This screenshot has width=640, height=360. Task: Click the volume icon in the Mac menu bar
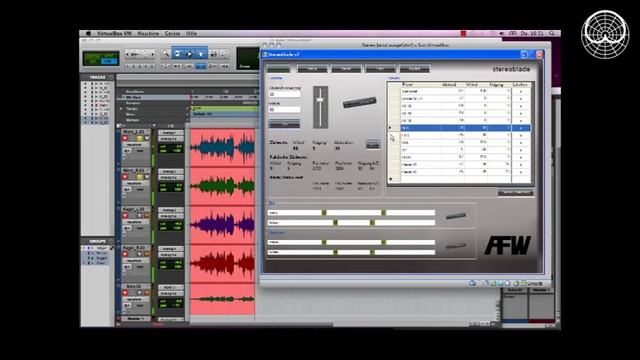pos(502,33)
